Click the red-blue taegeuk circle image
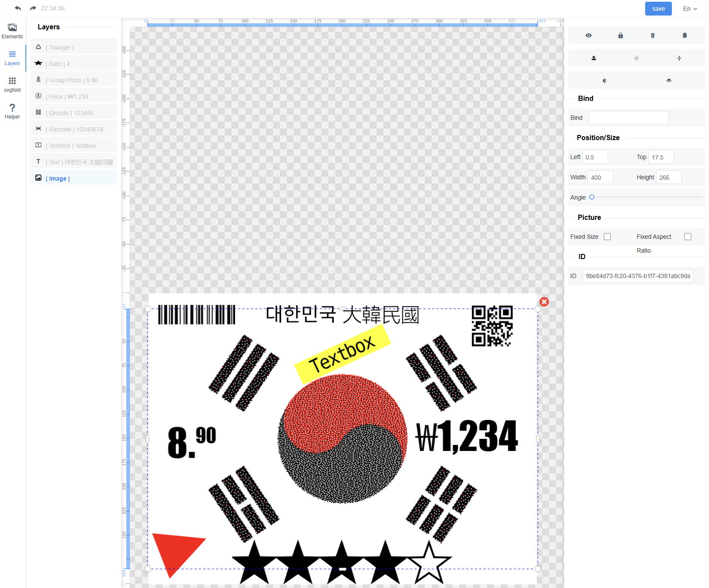 pos(342,438)
